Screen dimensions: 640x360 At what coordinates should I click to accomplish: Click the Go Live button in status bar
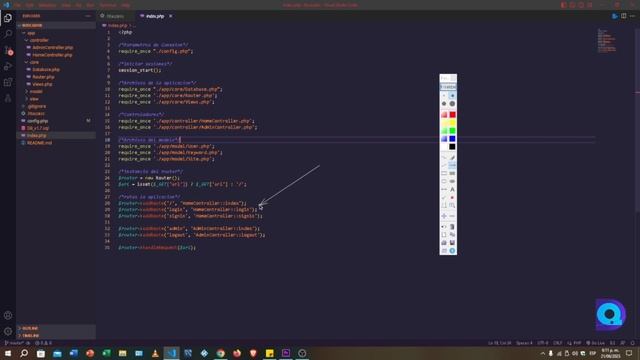[596, 343]
